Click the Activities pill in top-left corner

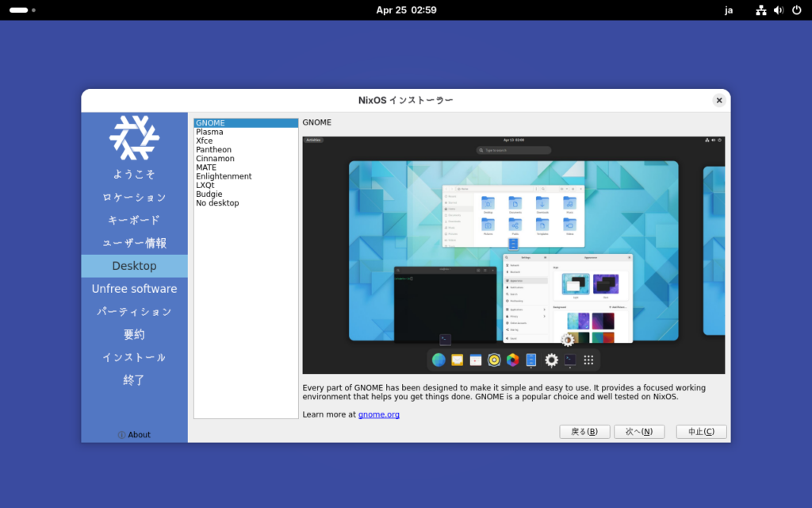(x=19, y=10)
